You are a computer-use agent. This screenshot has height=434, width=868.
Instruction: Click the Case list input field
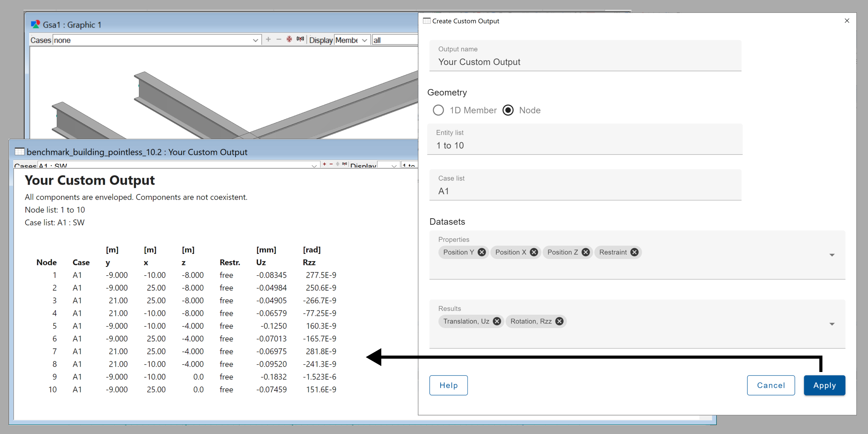coord(585,191)
